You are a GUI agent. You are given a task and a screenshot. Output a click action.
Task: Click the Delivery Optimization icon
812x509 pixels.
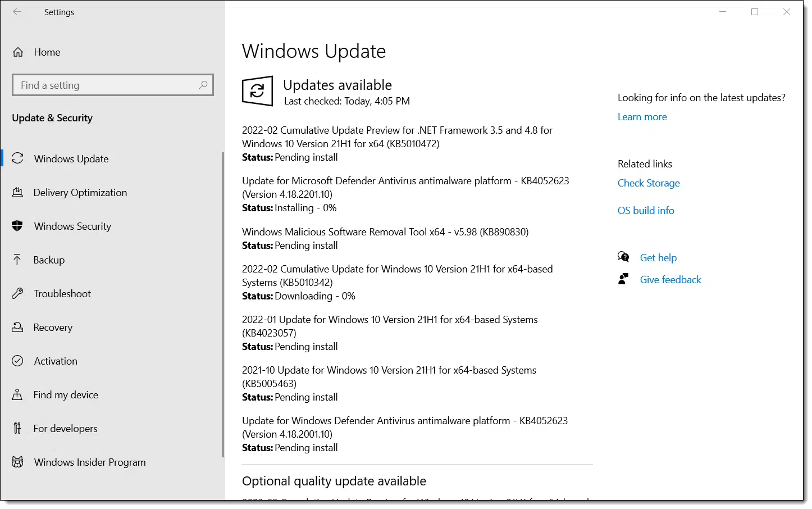[17, 192]
